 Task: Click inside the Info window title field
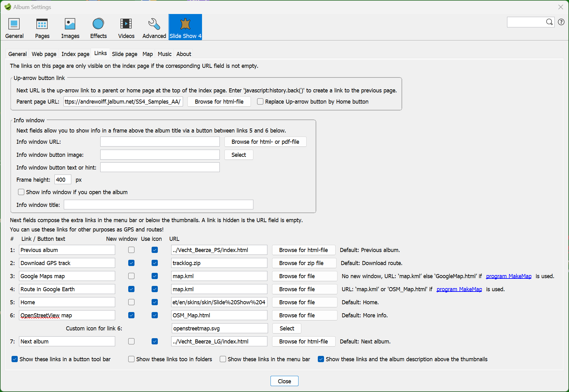158,204
